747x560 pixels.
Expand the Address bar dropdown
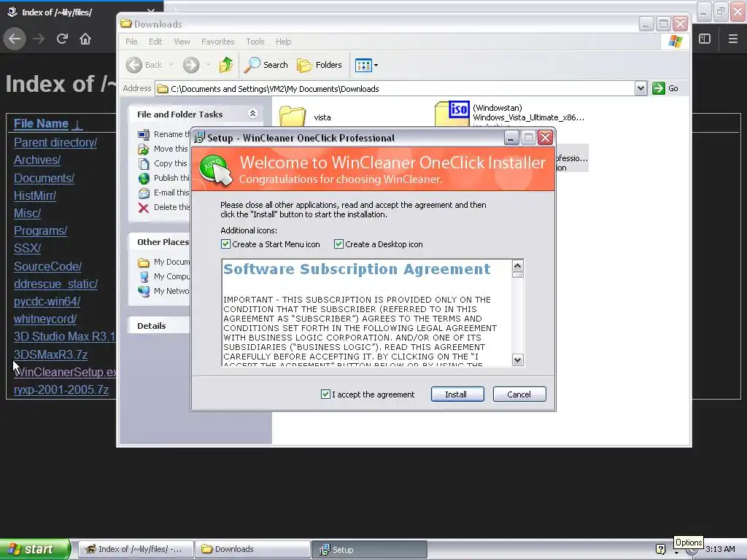[640, 88]
